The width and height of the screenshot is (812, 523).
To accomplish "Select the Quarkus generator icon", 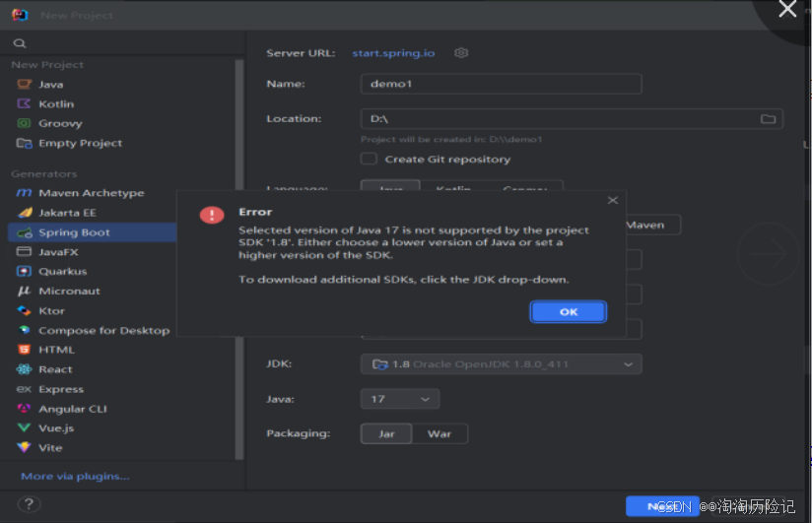I will [x=24, y=271].
